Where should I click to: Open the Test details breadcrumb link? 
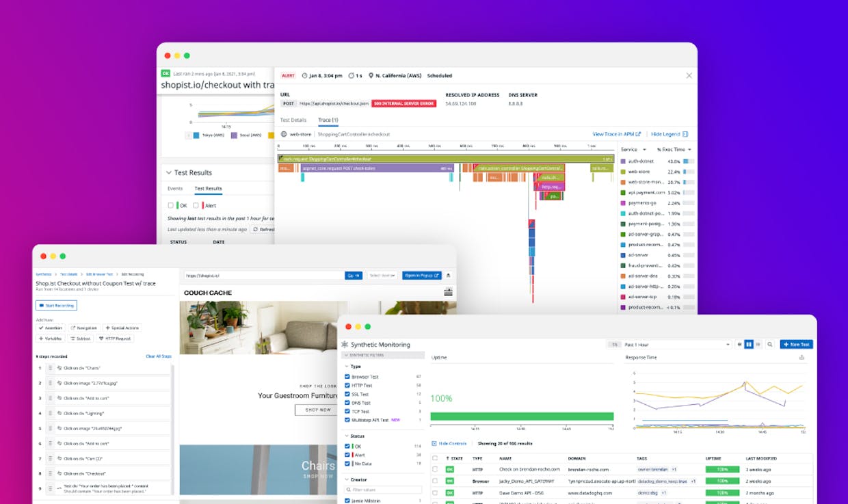pos(68,274)
